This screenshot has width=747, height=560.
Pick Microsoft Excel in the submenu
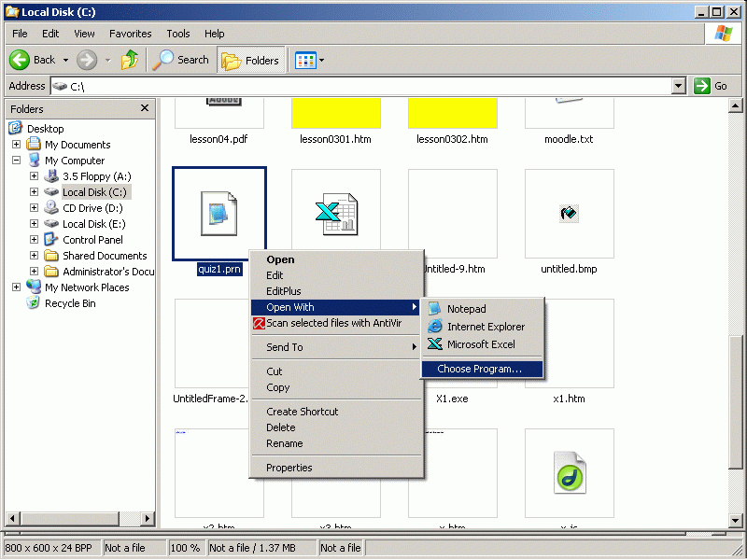[x=480, y=344]
